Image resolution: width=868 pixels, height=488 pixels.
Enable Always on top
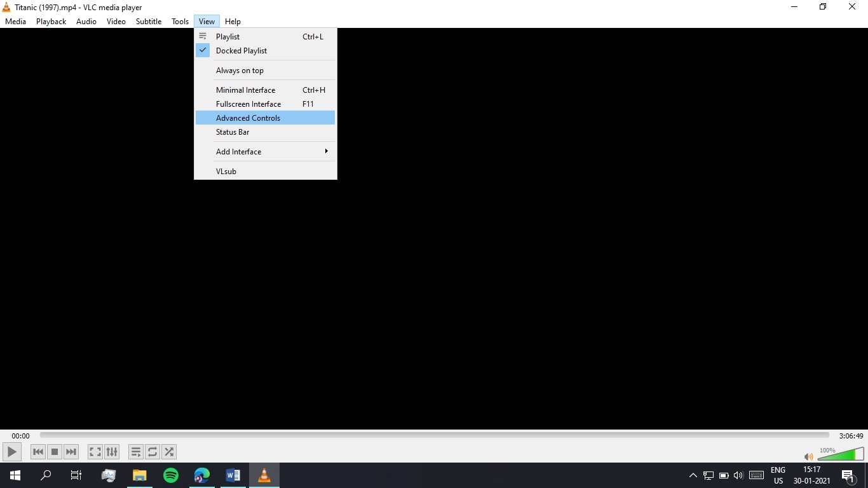(x=266, y=71)
